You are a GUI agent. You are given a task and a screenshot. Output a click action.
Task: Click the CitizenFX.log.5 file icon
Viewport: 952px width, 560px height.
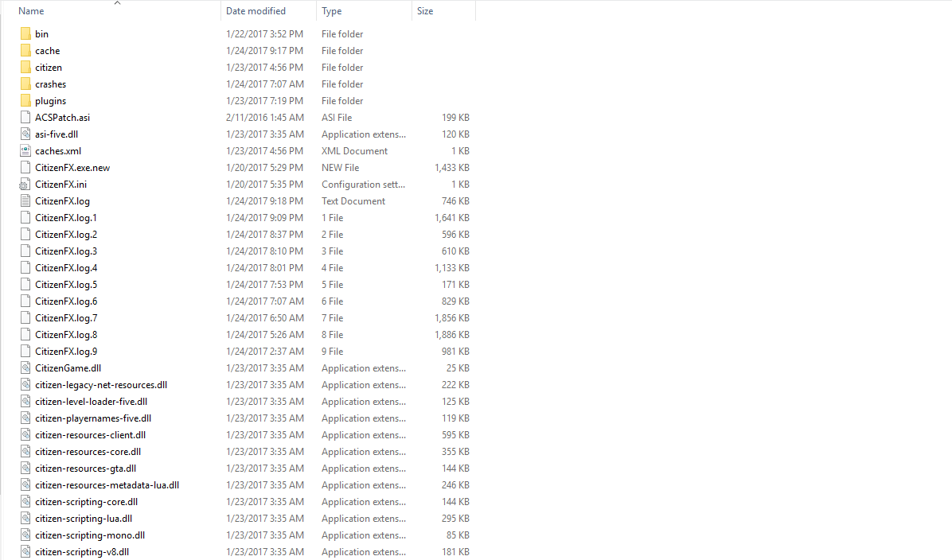click(25, 284)
